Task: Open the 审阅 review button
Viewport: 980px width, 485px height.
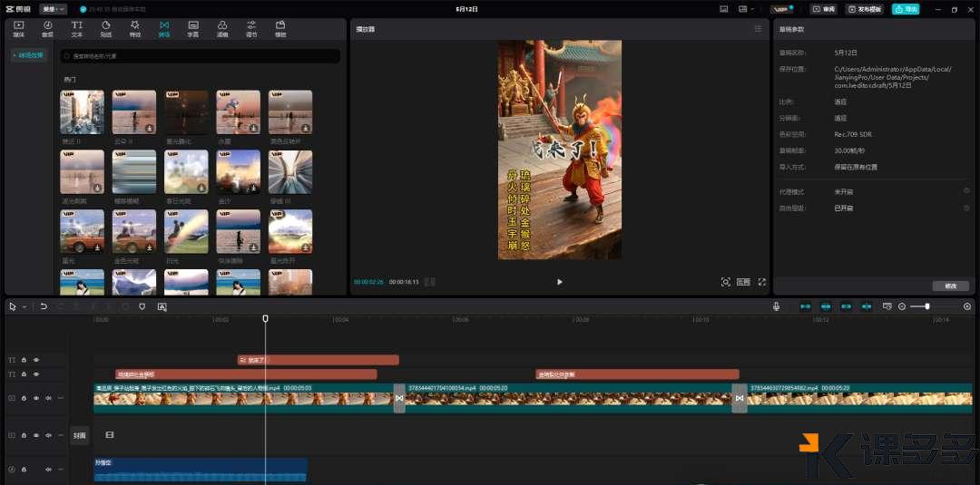Action: point(824,9)
